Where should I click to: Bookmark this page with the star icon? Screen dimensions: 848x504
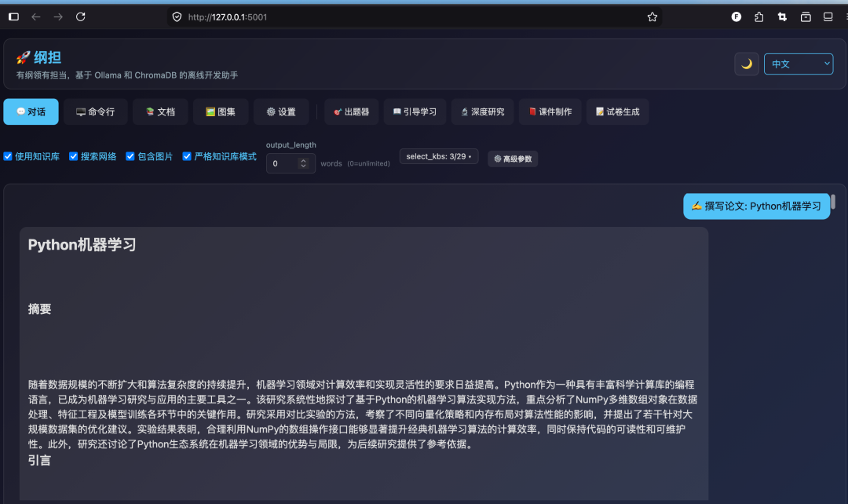pyautogui.click(x=652, y=16)
